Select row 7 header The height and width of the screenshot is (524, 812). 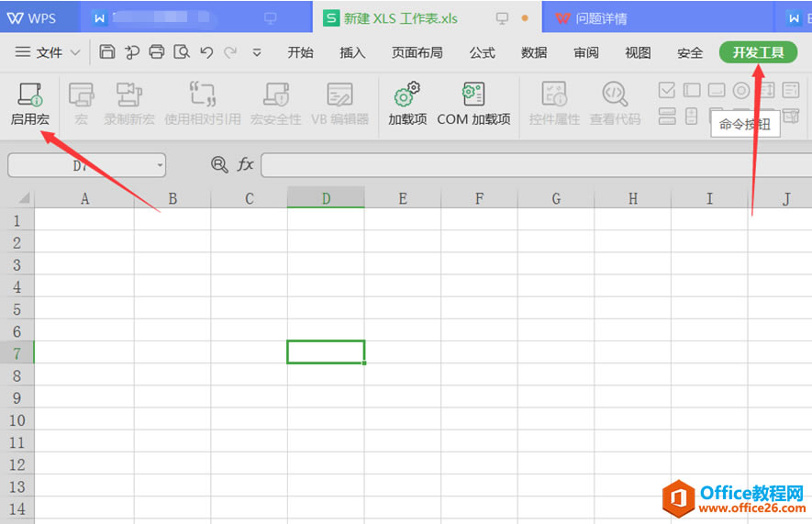(x=17, y=353)
